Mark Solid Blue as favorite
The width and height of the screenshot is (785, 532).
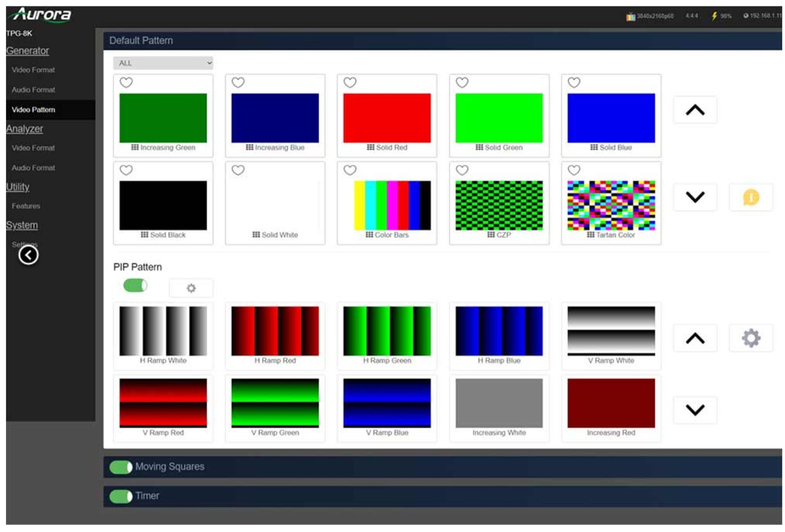pos(574,82)
